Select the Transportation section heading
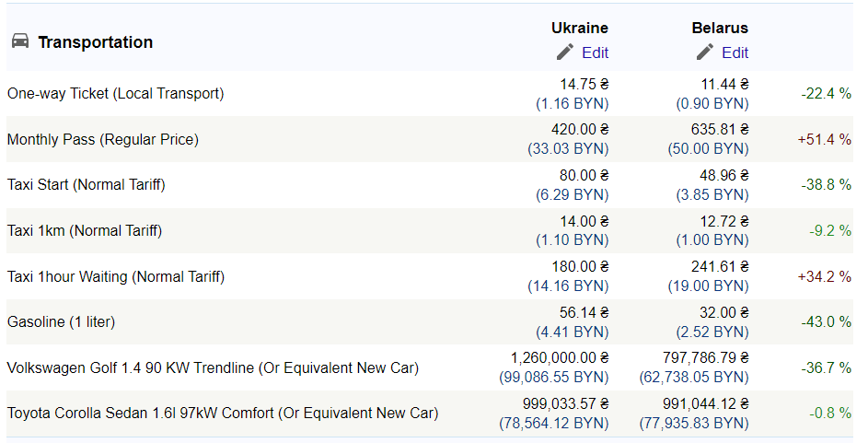 pyautogui.click(x=95, y=42)
